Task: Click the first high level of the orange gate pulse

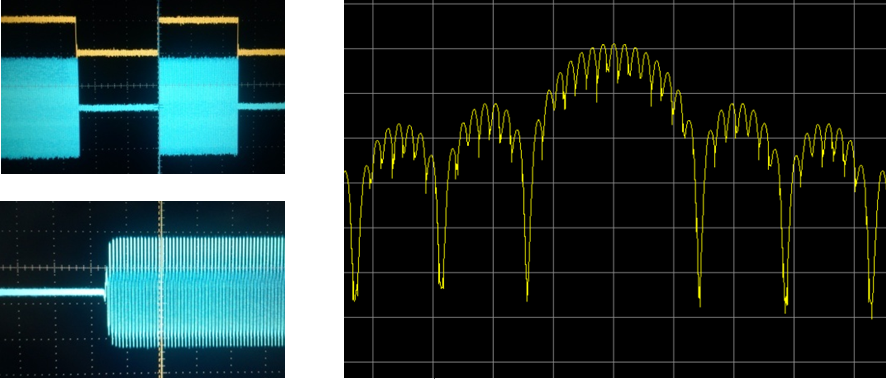Action: 38,19
